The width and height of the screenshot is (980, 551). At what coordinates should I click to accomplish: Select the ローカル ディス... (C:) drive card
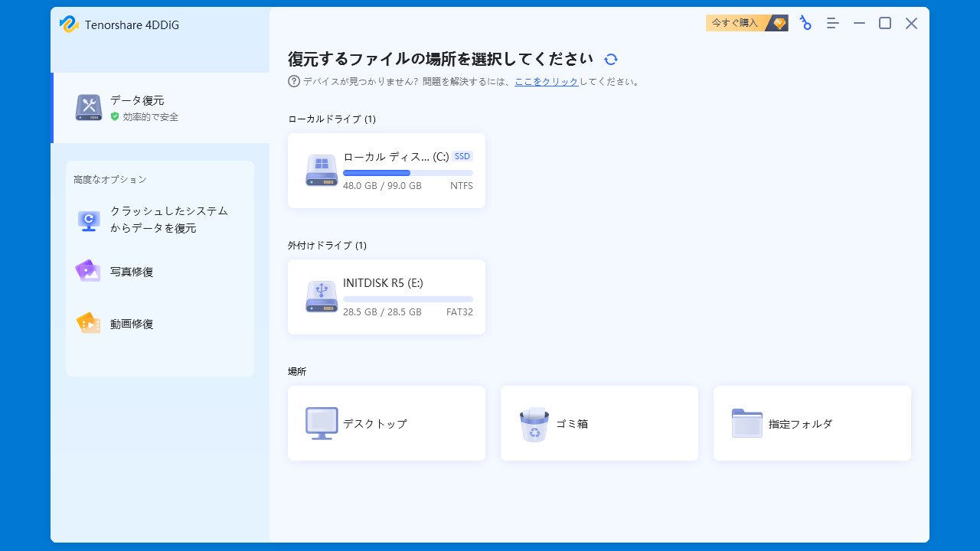[x=387, y=171]
